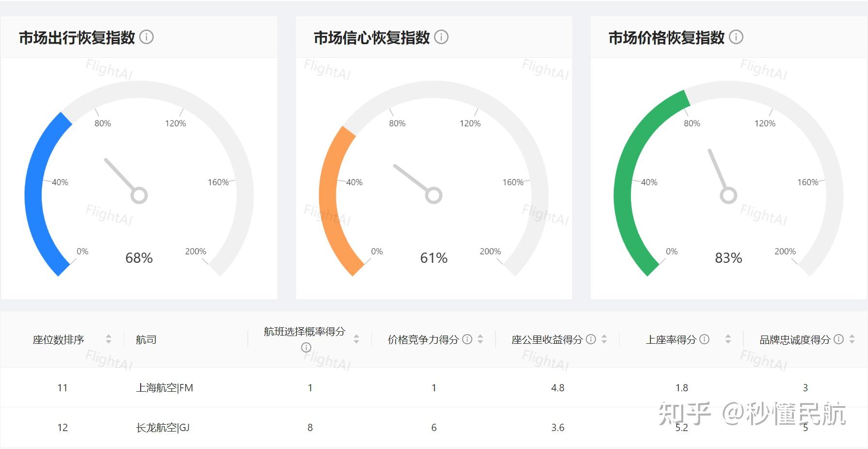The height and width of the screenshot is (449, 868).
Task: Toggle the sort arrows on 价格竞争力得分
Action: 481,339
